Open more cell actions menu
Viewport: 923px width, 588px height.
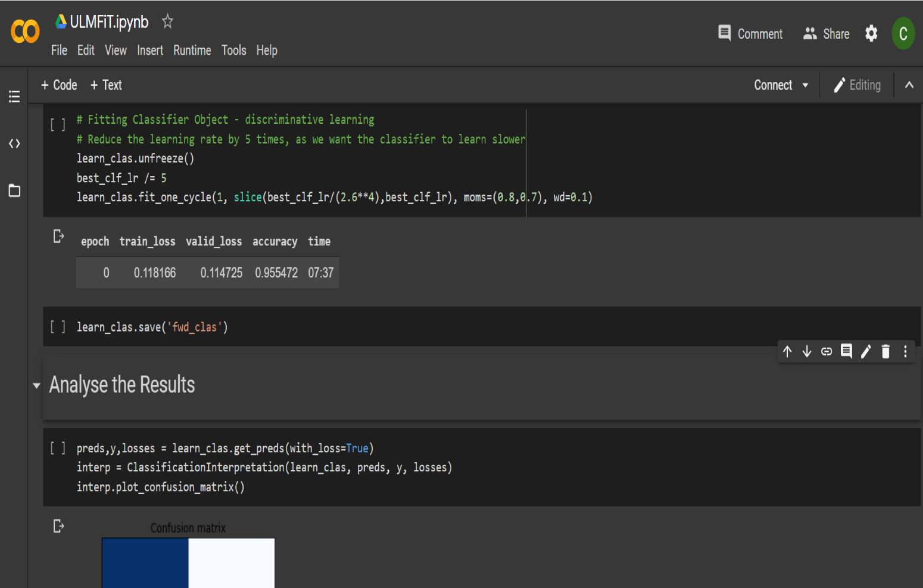pos(905,352)
